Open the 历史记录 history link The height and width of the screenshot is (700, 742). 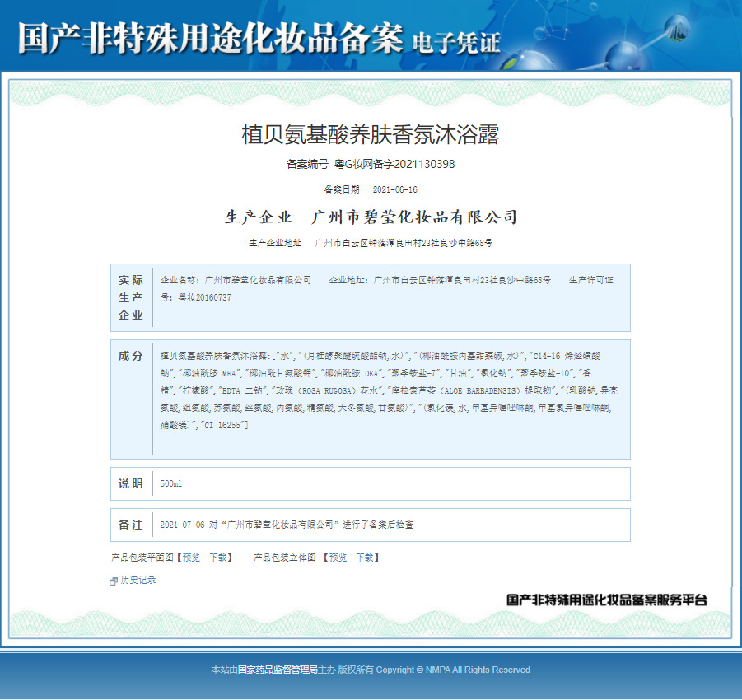[138, 580]
